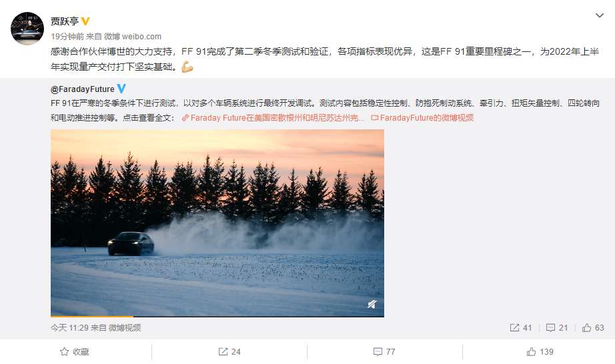Add post to favorites with 收藏 star
The height and width of the screenshot is (364, 615).
coord(75,352)
